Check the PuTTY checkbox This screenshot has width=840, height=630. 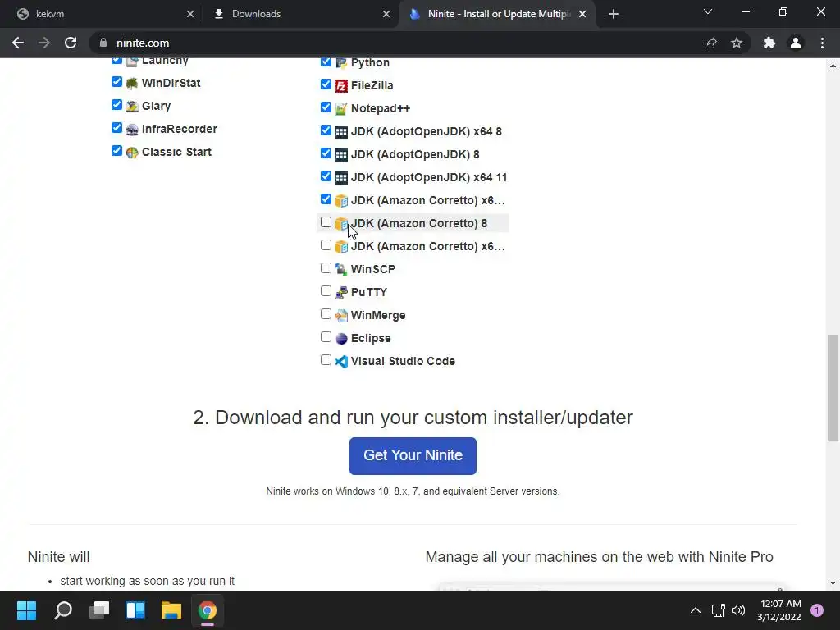coord(326,291)
